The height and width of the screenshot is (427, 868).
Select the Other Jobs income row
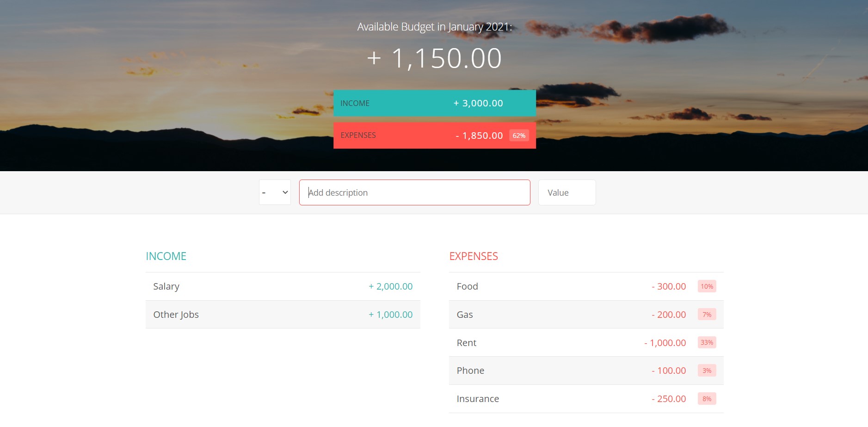click(x=283, y=315)
